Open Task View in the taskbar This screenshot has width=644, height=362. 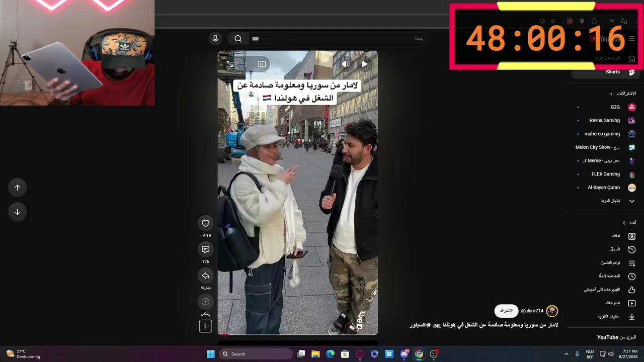click(301, 354)
